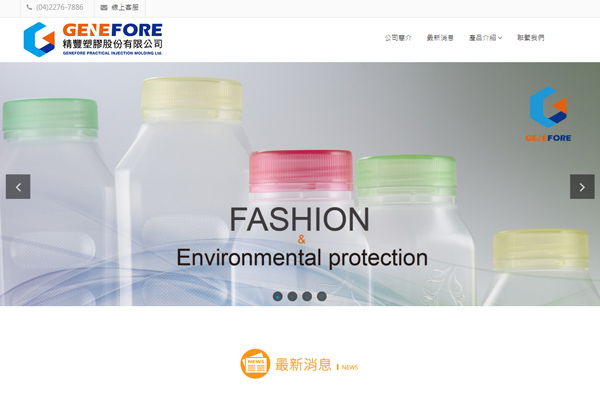
Task: Select the second carousel slide dot
Action: click(x=292, y=296)
